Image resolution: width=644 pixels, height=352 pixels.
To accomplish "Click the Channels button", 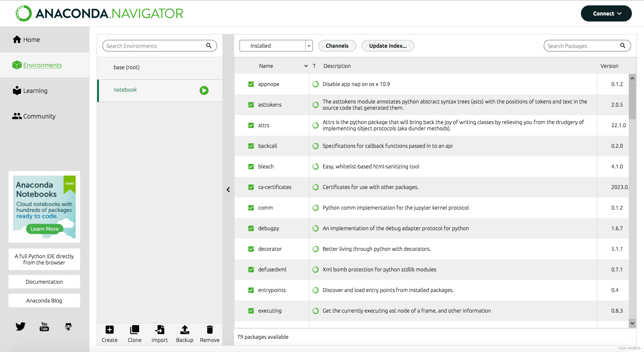I will (337, 46).
